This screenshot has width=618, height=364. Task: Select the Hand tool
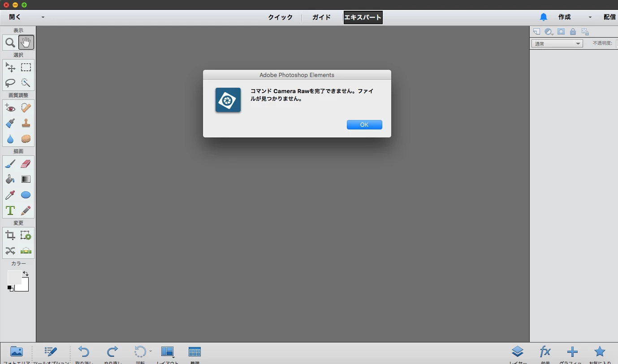pos(26,43)
